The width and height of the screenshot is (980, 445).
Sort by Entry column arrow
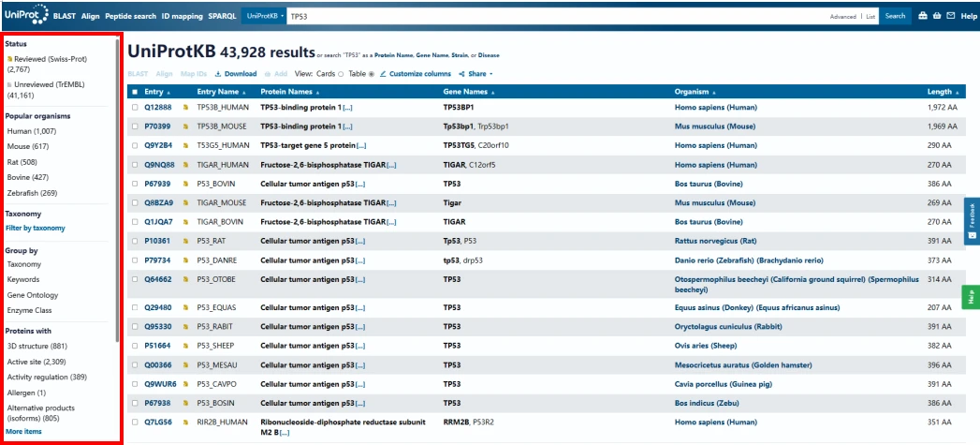168,92
